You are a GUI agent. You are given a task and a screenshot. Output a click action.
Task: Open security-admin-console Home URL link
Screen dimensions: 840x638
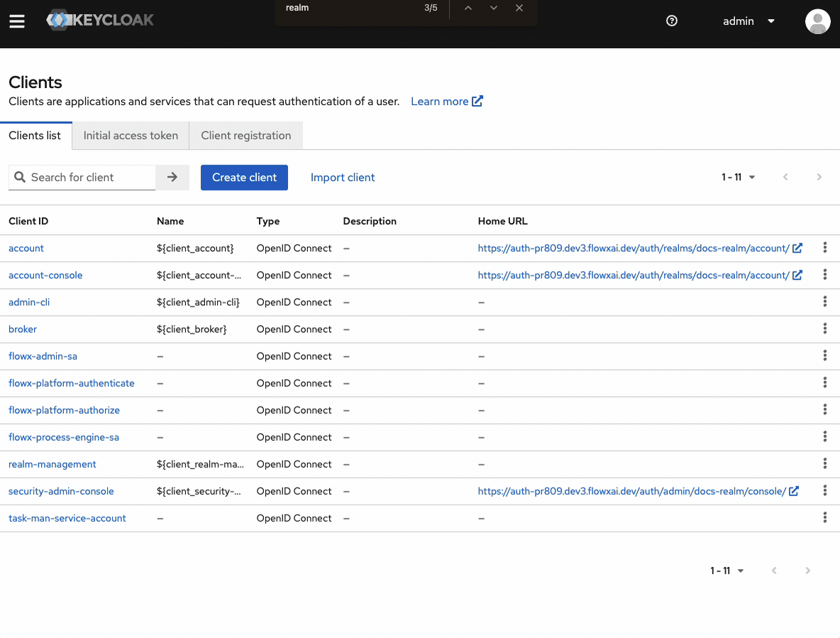pos(638,491)
